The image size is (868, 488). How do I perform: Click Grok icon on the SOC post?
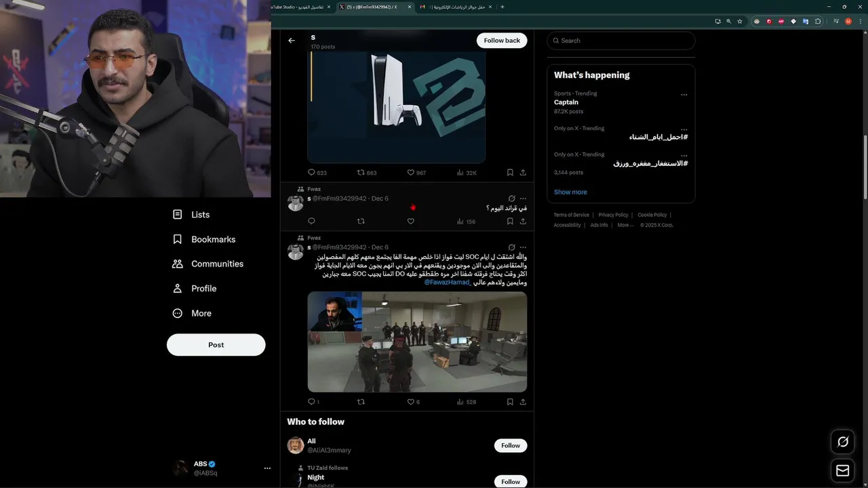pyautogui.click(x=511, y=247)
